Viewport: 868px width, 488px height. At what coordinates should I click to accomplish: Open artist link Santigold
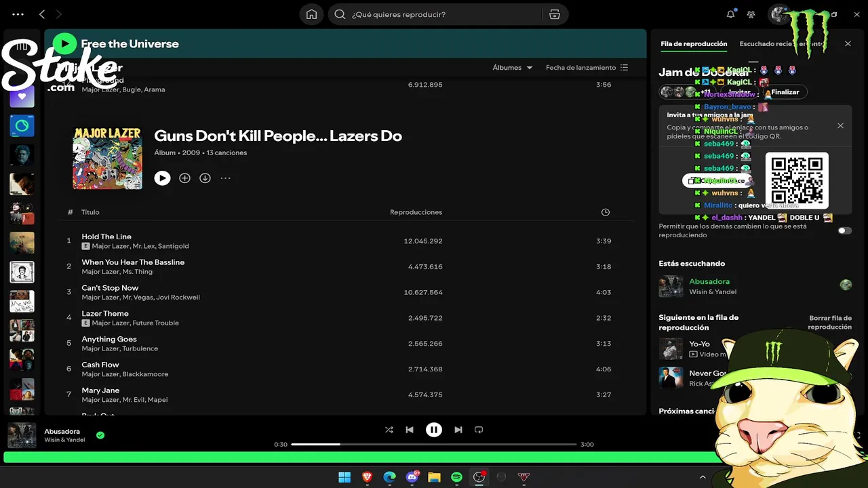click(173, 246)
